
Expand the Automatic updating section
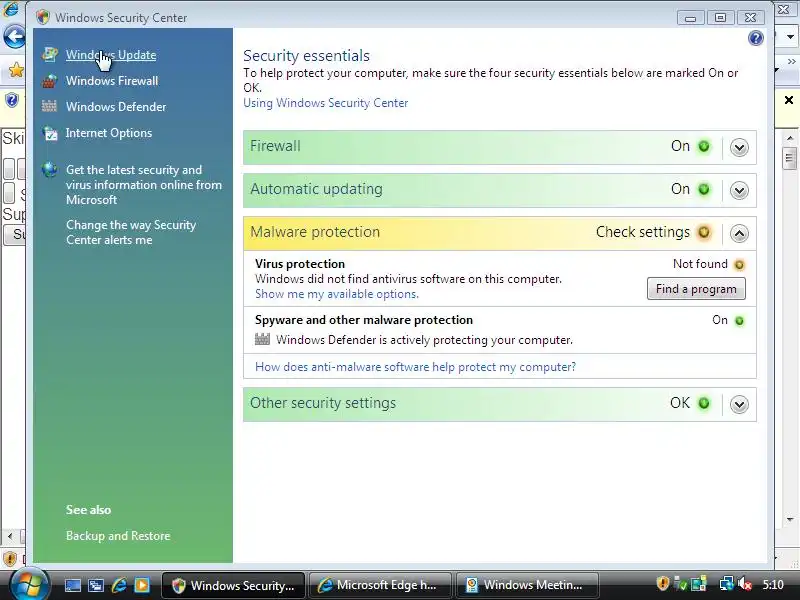point(739,190)
